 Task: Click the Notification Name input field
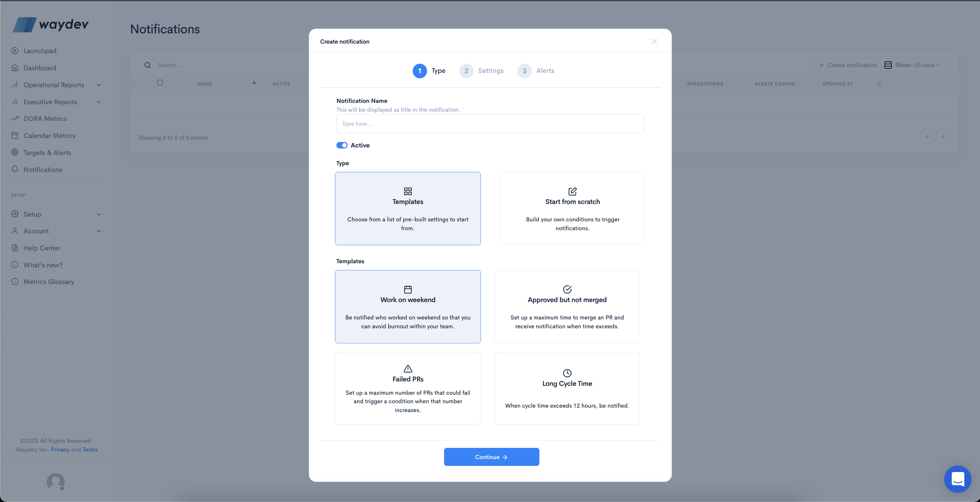(x=490, y=124)
